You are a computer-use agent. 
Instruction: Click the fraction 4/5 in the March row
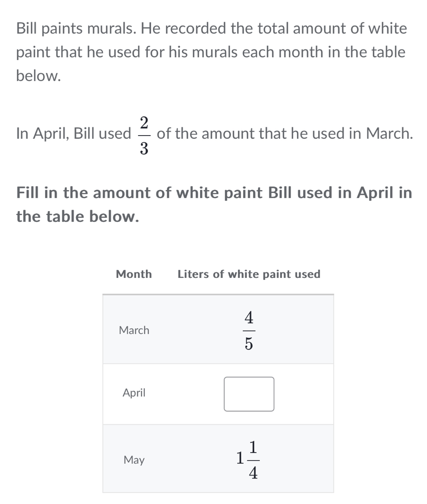pyautogui.click(x=249, y=331)
